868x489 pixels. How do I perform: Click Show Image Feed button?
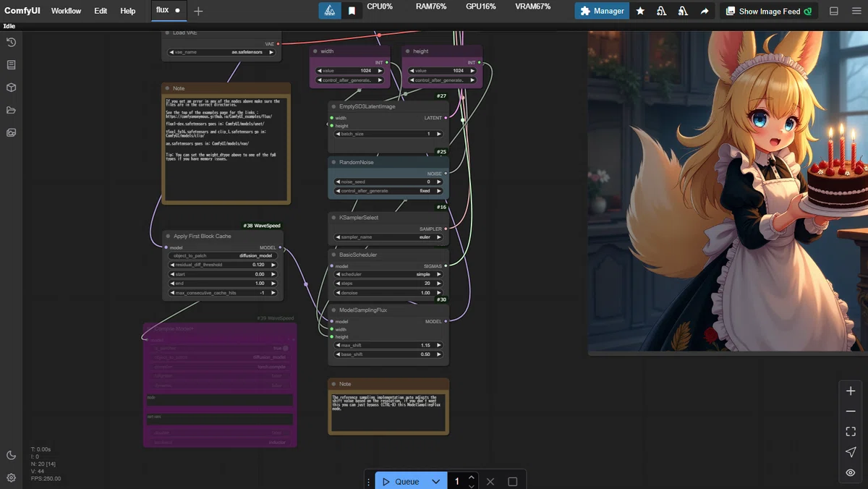click(768, 11)
